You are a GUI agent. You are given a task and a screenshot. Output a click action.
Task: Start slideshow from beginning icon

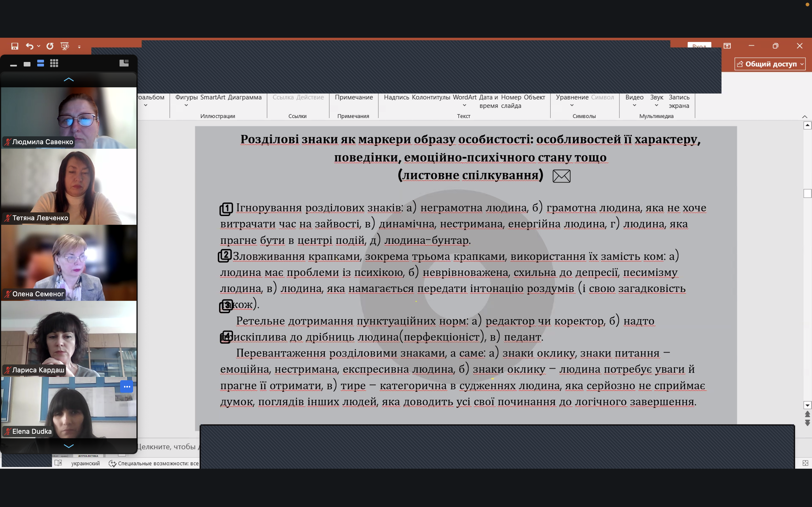64,46
